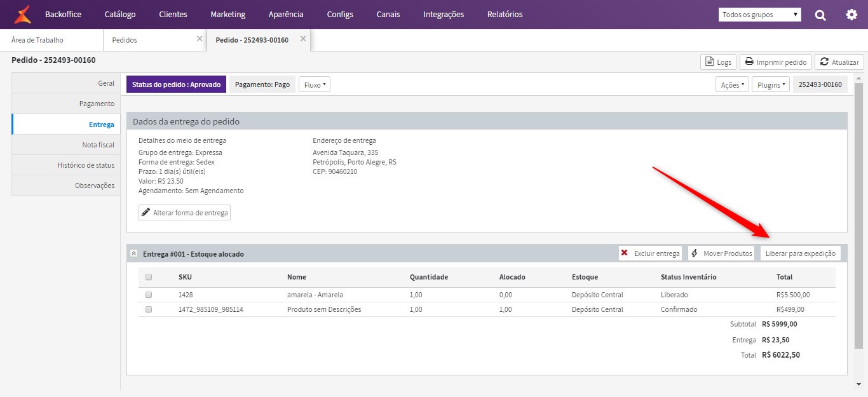
Task: Open Marketing menu
Action: point(227,14)
